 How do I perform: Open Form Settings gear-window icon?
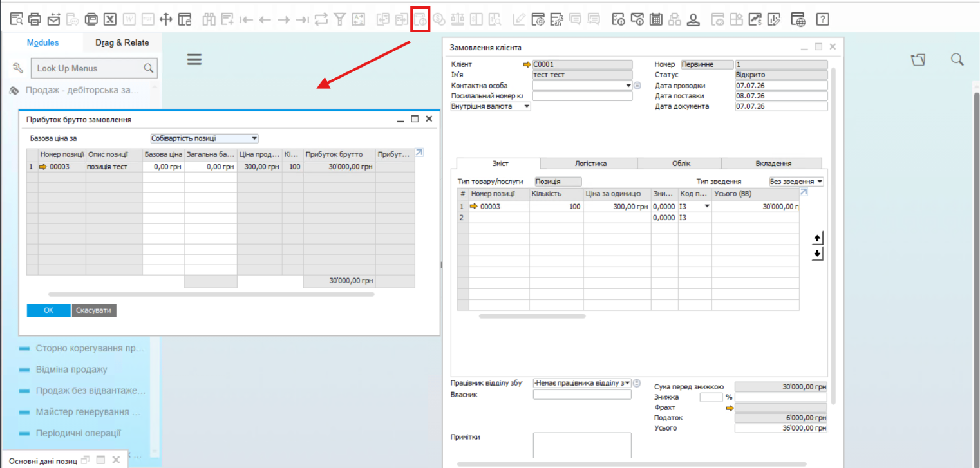pyautogui.click(x=538, y=19)
